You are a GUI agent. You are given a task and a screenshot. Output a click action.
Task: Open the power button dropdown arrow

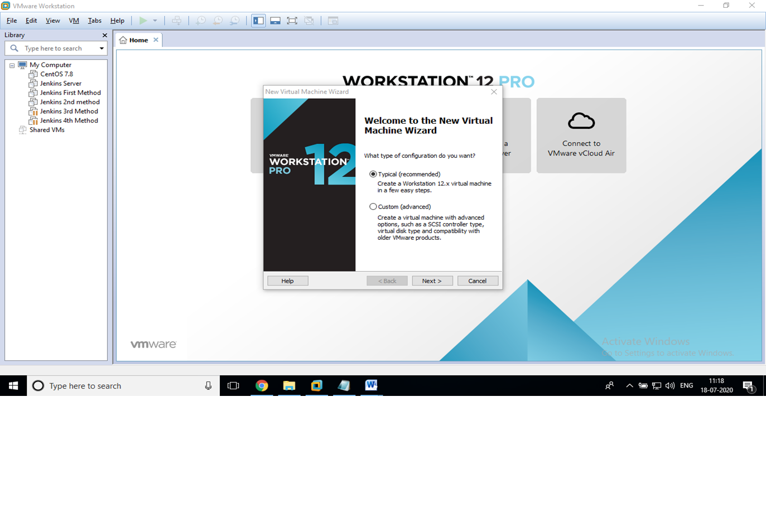tap(153, 20)
